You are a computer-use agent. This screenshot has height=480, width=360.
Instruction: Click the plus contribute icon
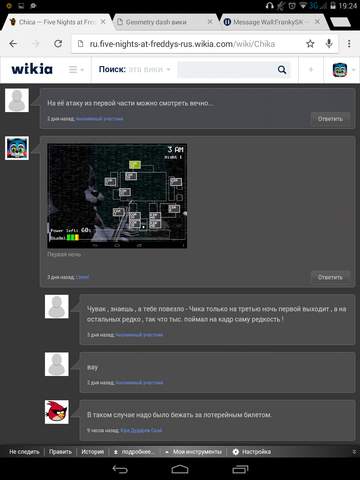click(x=311, y=69)
